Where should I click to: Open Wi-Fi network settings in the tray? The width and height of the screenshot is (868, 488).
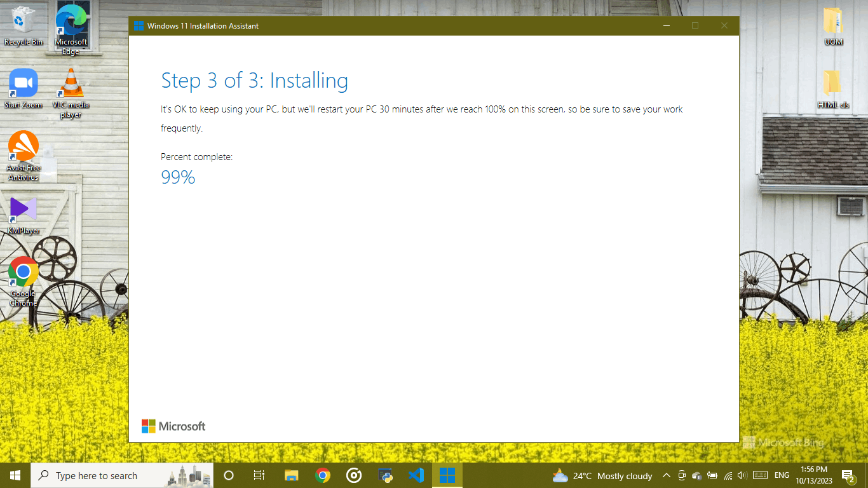pyautogui.click(x=728, y=475)
